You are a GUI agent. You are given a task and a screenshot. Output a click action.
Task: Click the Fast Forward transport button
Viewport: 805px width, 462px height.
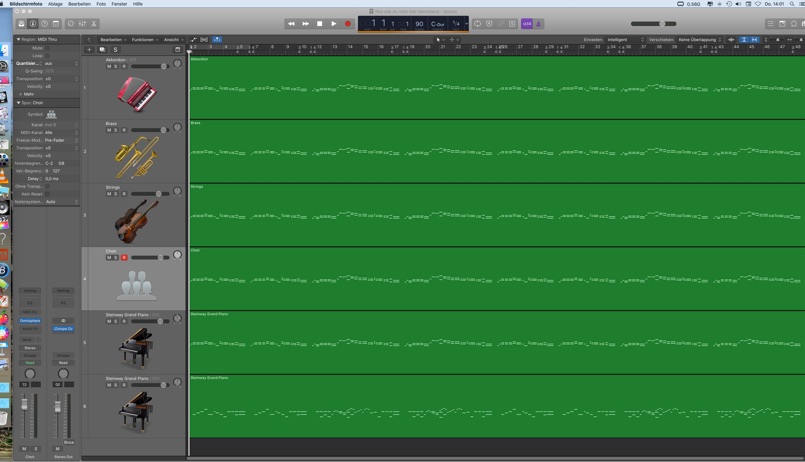coord(305,24)
